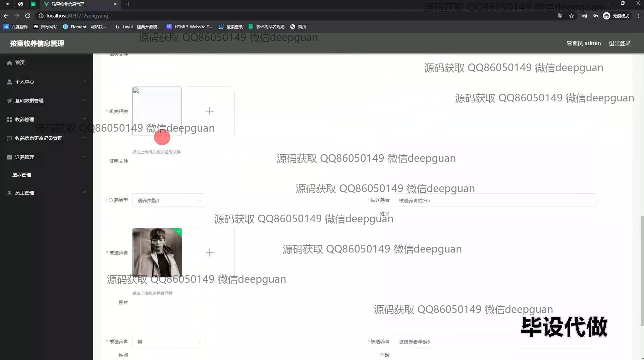Toggle the 基础数据管理 chevron arrow

click(x=85, y=100)
